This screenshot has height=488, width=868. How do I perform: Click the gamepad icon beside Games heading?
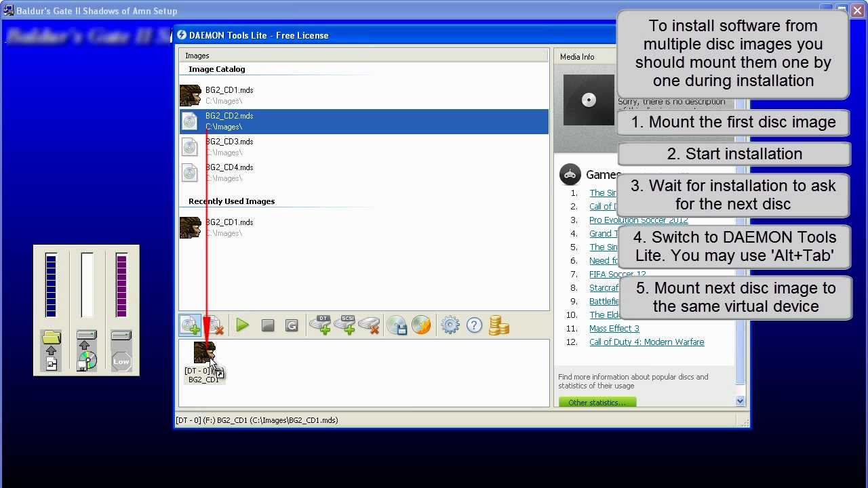point(570,174)
